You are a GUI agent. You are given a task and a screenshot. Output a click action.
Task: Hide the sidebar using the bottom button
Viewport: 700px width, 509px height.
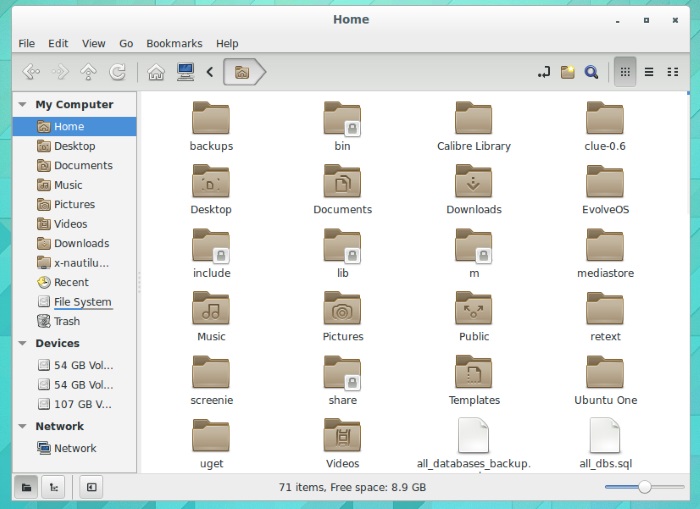pos(90,487)
